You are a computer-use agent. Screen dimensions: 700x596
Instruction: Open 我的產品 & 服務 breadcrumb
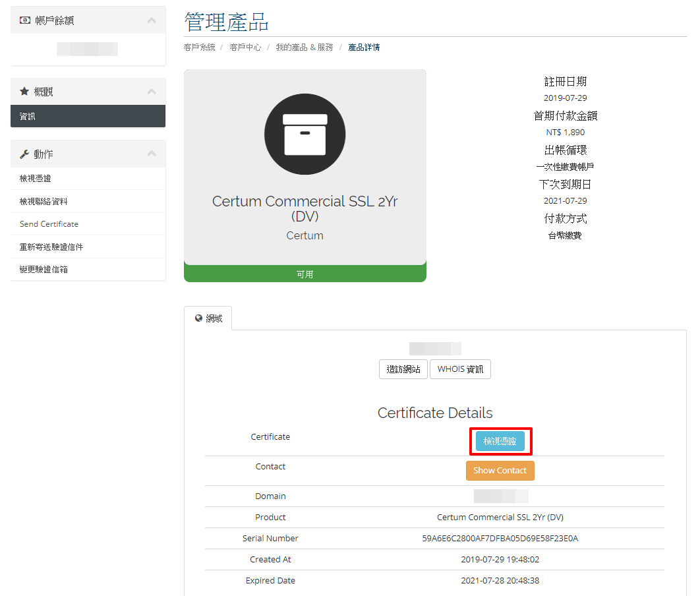tap(305, 47)
